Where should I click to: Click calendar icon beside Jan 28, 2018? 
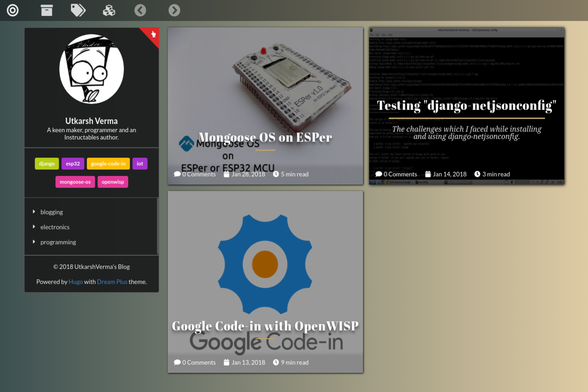(x=227, y=174)
